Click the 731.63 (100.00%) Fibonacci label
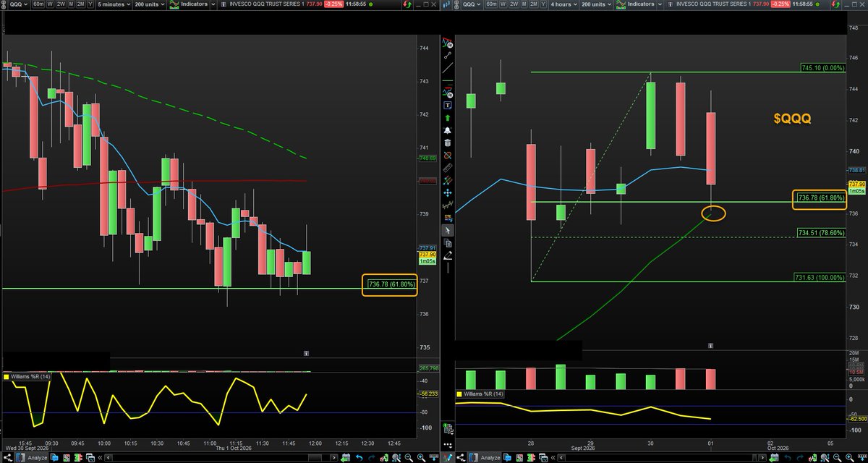The image size is (868, 463). (x=821, y=277)
